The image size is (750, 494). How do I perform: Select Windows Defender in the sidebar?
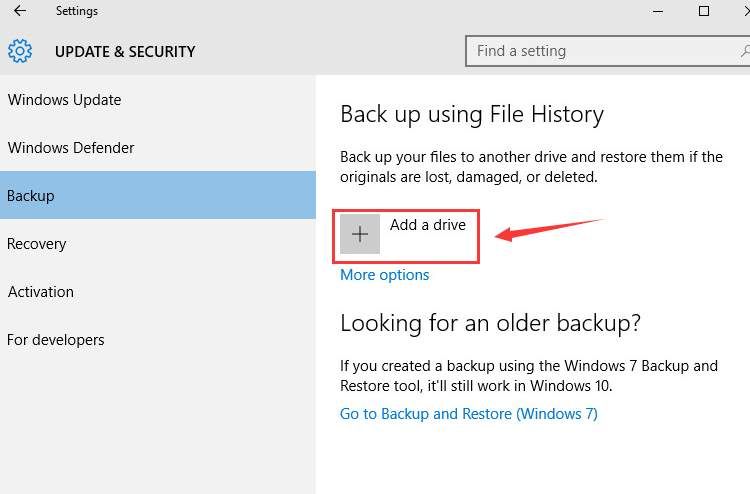[71, 148]
